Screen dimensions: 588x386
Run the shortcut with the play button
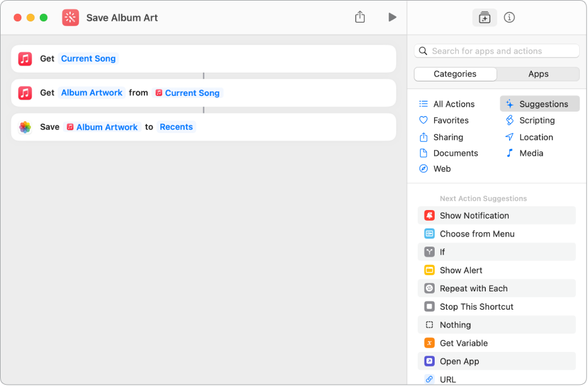point(392,18)
